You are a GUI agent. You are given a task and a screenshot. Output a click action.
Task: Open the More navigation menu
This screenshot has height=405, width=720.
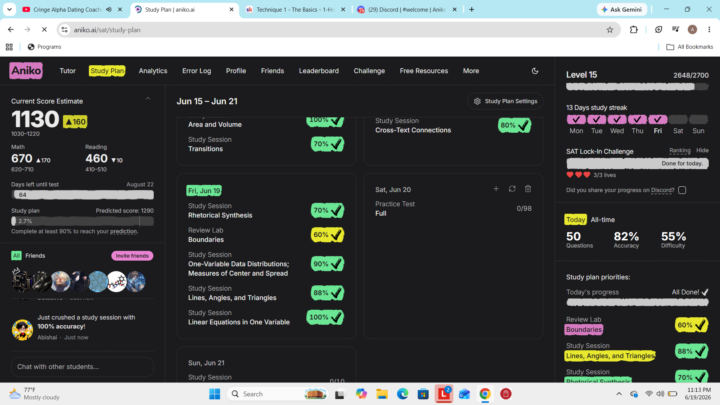click(471, 71)
